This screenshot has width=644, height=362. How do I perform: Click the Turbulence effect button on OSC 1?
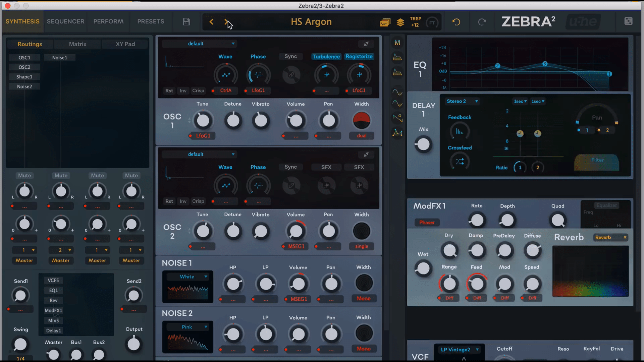point(326,57)
